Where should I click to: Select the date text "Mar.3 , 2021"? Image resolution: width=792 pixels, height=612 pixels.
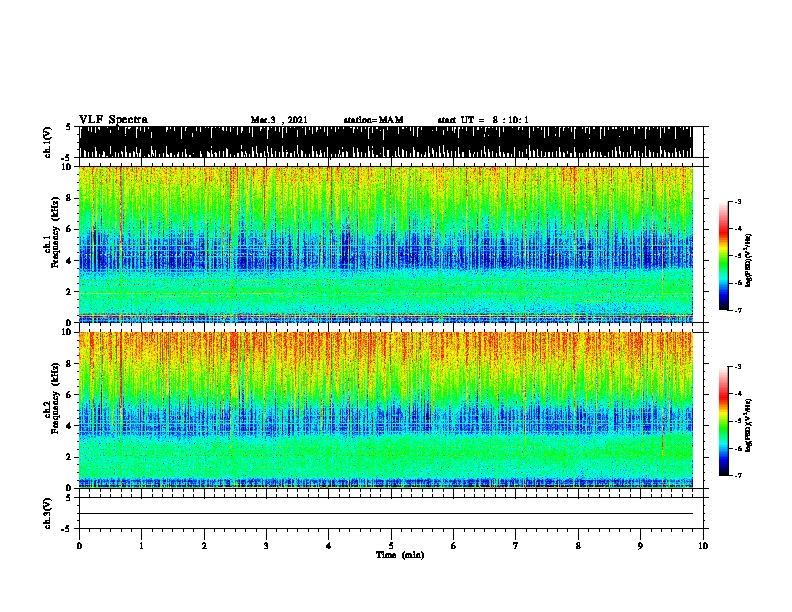point(279,120)
